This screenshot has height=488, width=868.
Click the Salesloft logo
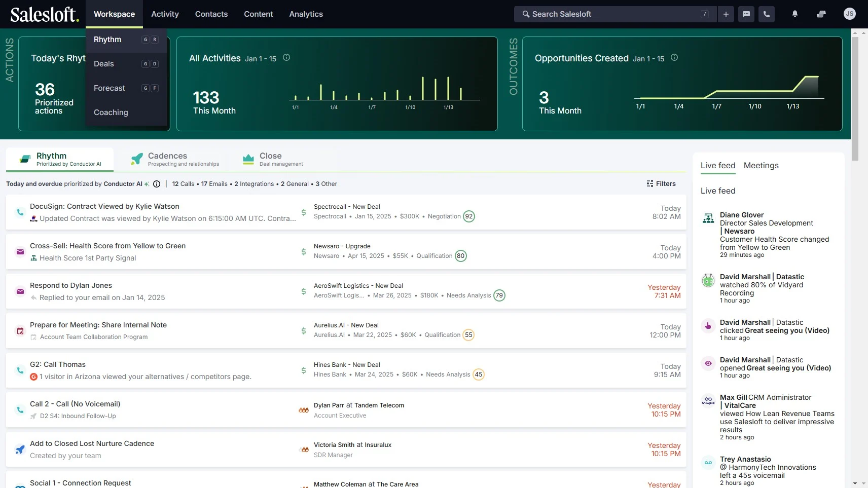pos(45,14)
